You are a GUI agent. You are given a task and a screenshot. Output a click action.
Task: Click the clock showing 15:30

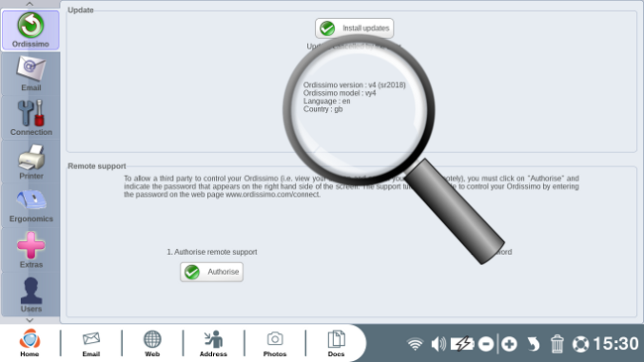coord(615,344)
